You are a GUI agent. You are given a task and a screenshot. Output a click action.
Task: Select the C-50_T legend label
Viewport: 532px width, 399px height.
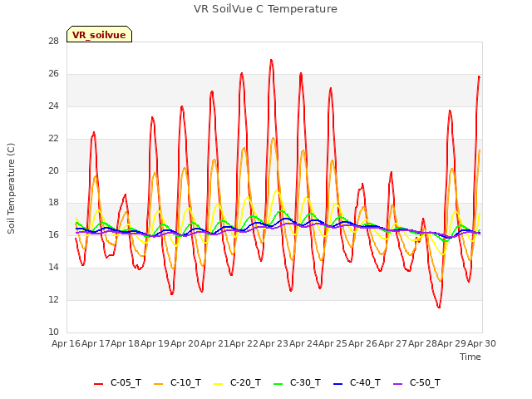[425, 382]
